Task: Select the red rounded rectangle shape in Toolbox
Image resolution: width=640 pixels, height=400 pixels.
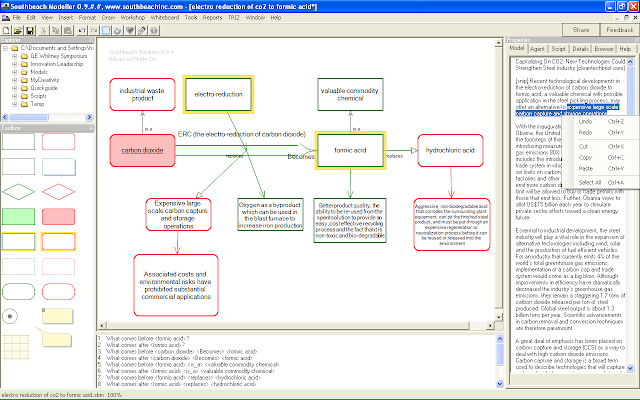Action: coord(58,142)
